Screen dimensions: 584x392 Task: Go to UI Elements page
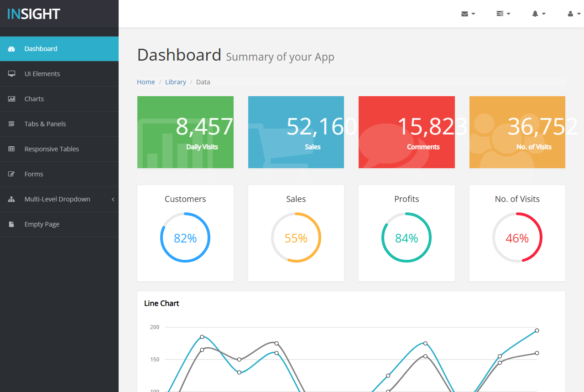pos(59,74)
